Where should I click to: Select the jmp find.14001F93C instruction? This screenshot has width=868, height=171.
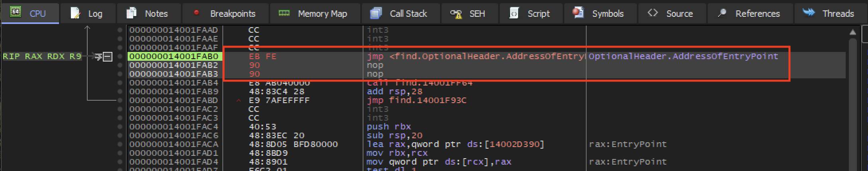click(x=416, y=100)
